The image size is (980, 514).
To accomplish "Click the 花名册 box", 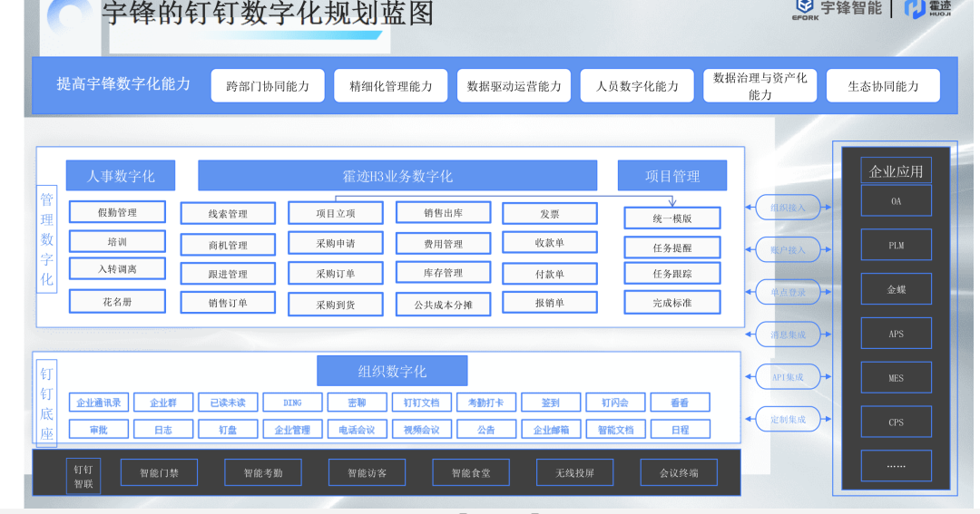I will coord(117,302).
